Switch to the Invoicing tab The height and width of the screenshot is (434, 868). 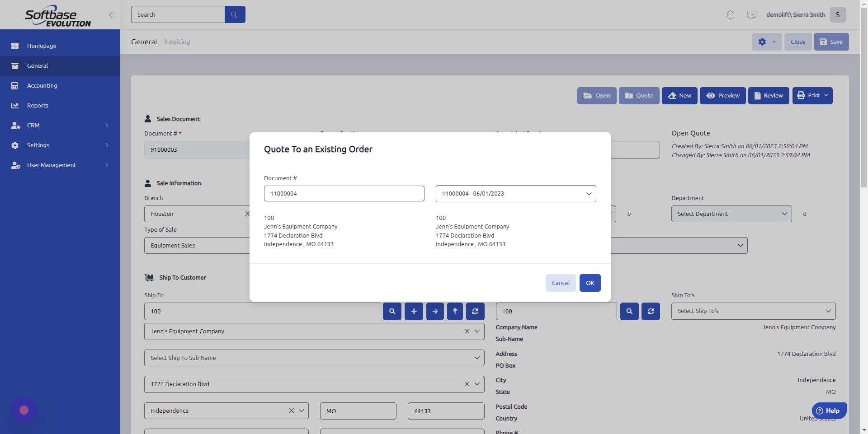tap(177, 42)
